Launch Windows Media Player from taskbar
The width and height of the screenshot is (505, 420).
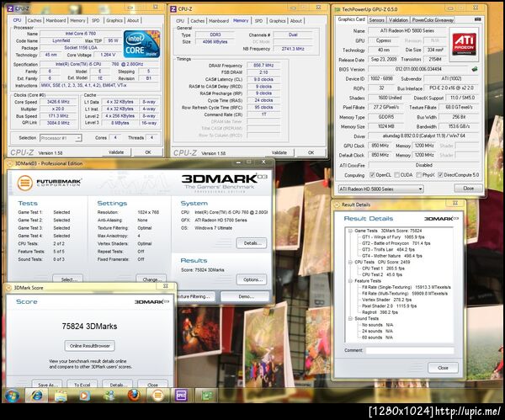click(85, 396)
